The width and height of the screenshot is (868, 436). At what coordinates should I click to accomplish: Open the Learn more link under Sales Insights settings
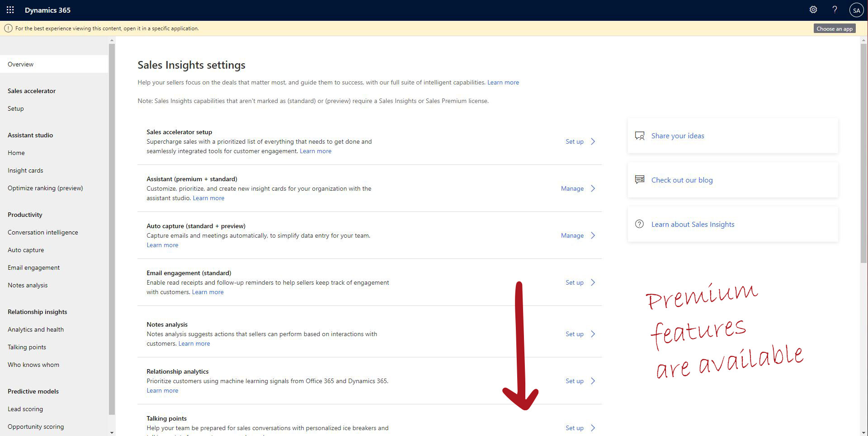click(x=503, y=82)
